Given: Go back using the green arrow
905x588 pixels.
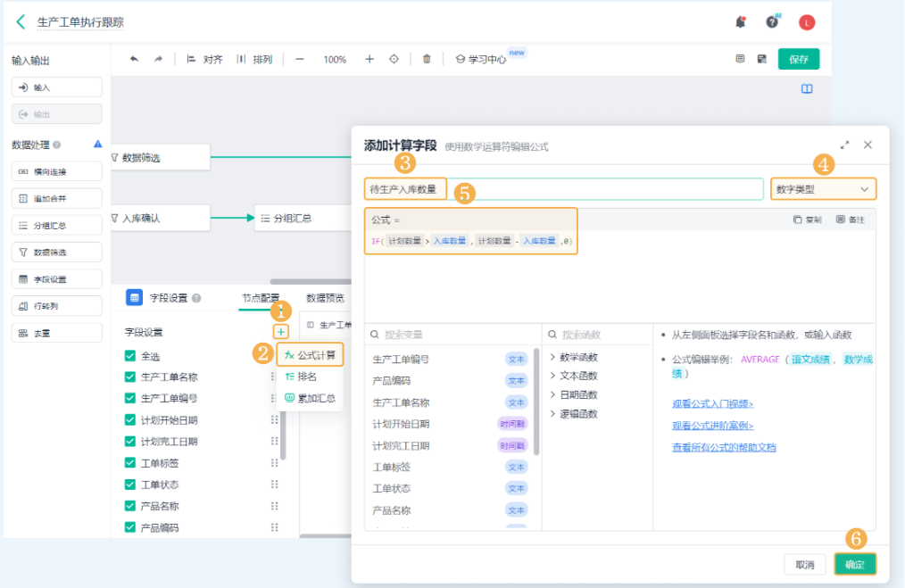Looking at the screenshot, I should click(21, 22).
